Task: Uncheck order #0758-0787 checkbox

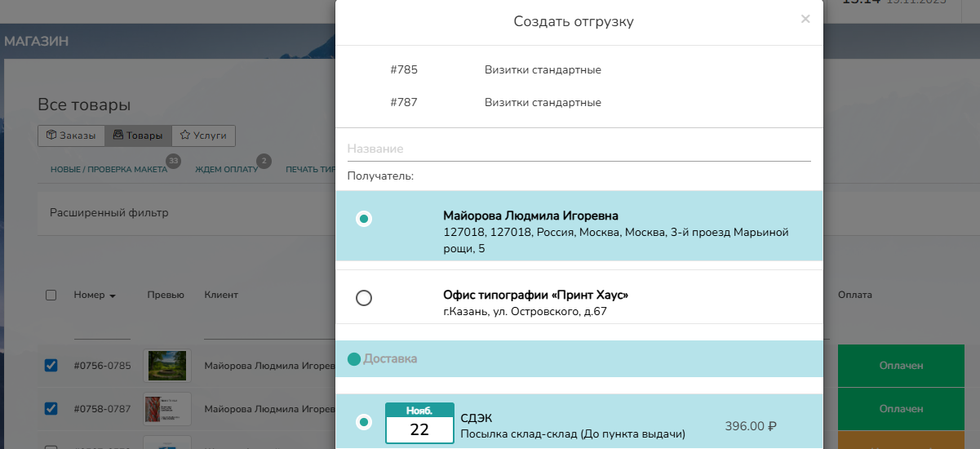Action: 51,408
